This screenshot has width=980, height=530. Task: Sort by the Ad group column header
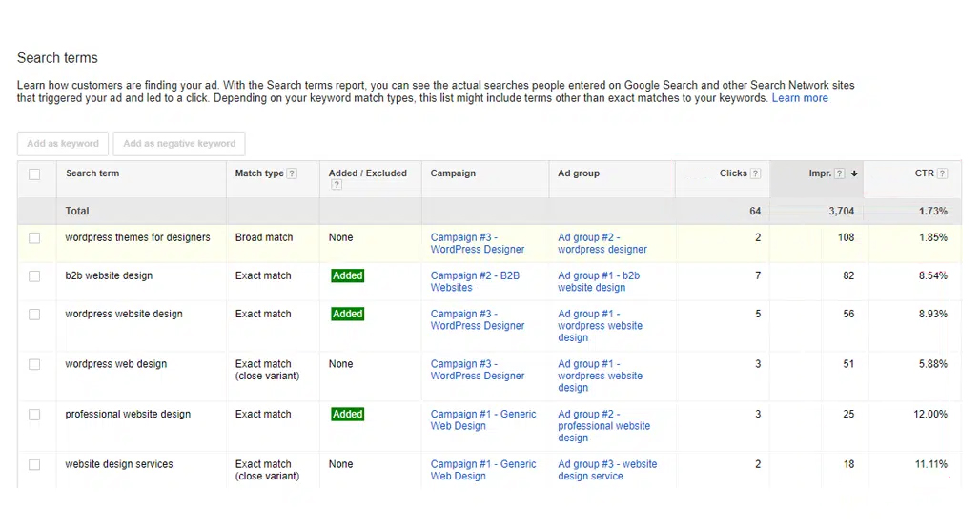point(578,173)
